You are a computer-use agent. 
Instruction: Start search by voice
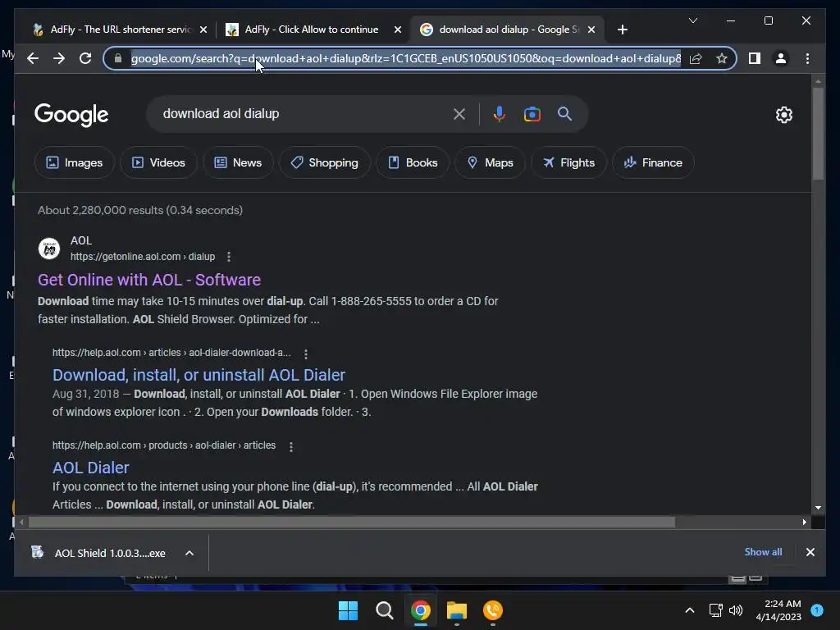click(500, 113)
